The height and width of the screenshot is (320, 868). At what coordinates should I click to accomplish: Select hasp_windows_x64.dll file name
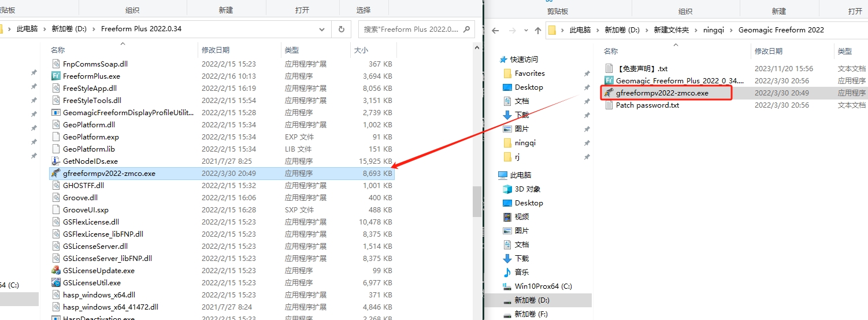(x=99, y=295)
